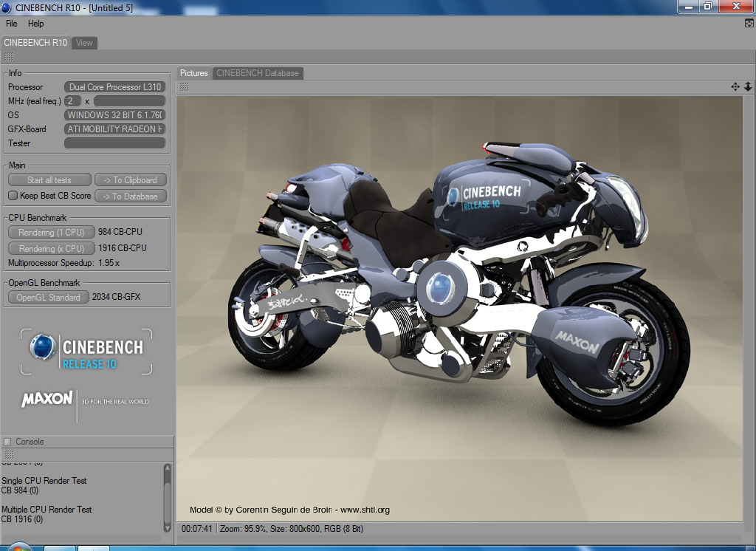The height and width of the screenshot is (551, 756).
Task: Open the Help menu
Action: click(x=35, y=24)
